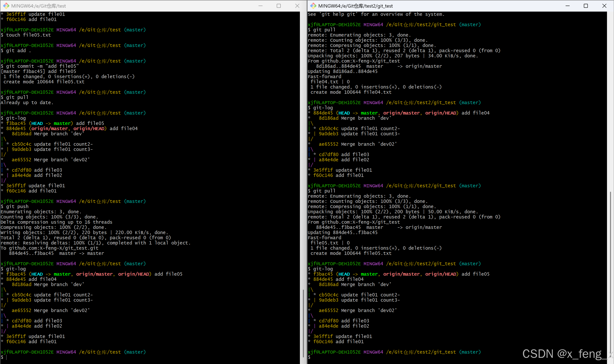Maximize the right git_test terminal window
The image size is (614, 364).
click(586, 6)
